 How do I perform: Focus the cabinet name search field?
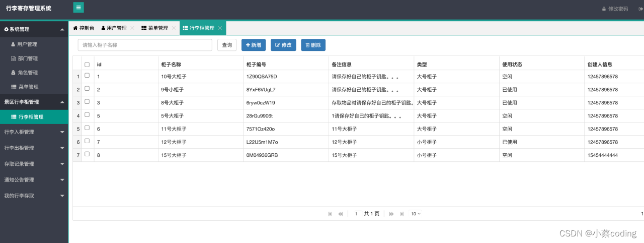click(x=145, y=45)
